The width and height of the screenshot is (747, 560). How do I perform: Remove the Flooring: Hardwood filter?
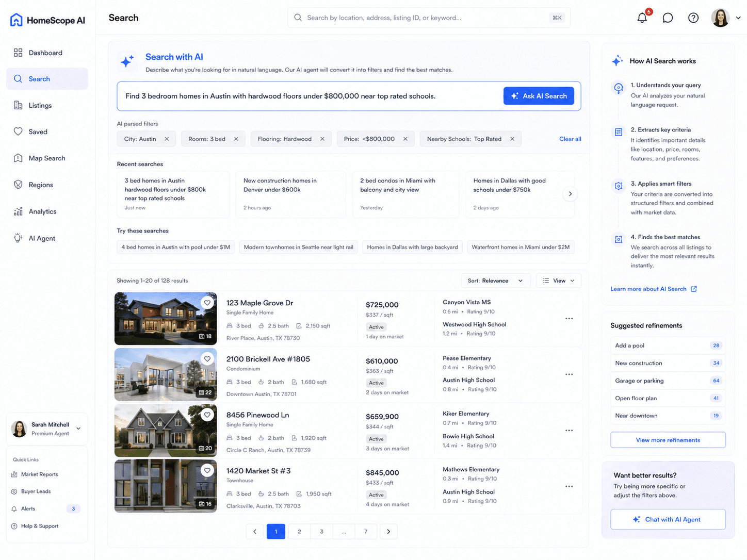click(x=322, y=139)
